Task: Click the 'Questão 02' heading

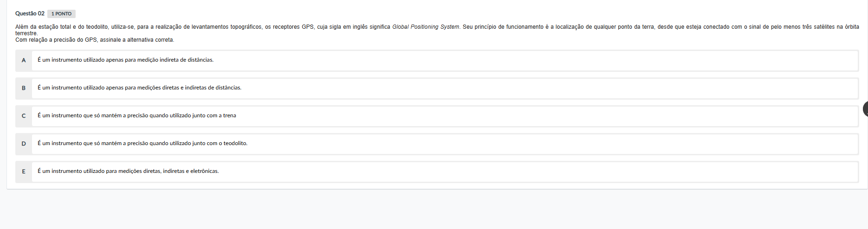Action: tap(30, 13)
